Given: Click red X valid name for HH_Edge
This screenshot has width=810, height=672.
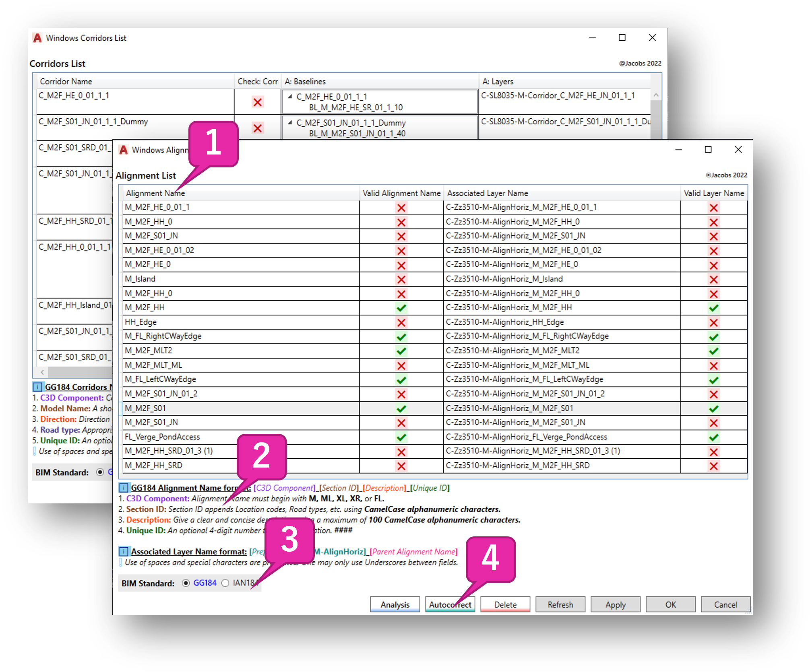Looking at the screenshot, I should coord(401,322).
